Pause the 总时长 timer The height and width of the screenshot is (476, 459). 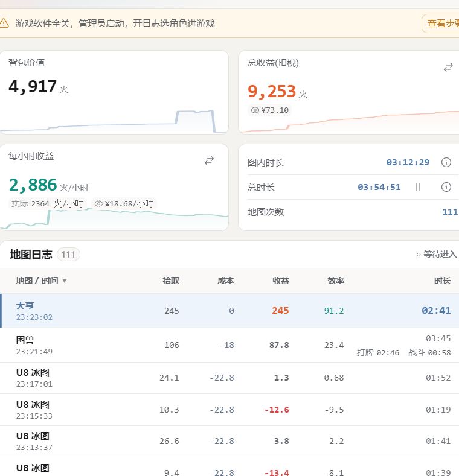pos(418,187)
